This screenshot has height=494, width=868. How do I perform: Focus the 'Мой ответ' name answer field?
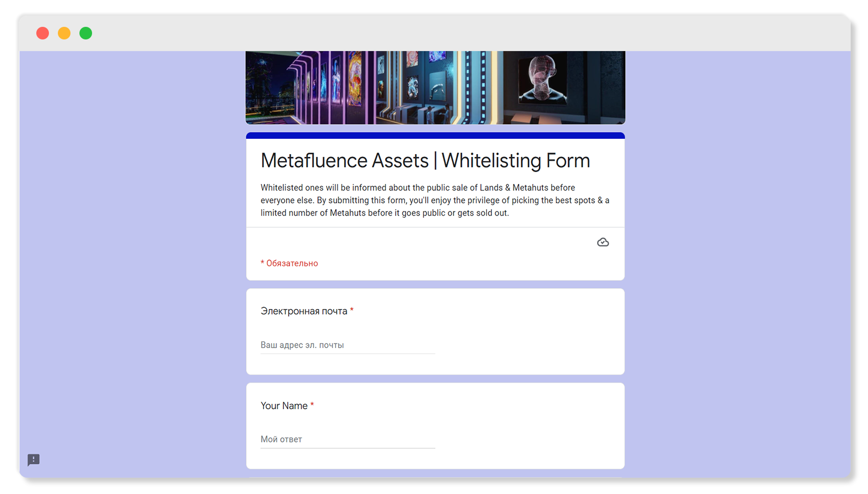(347, 439)
